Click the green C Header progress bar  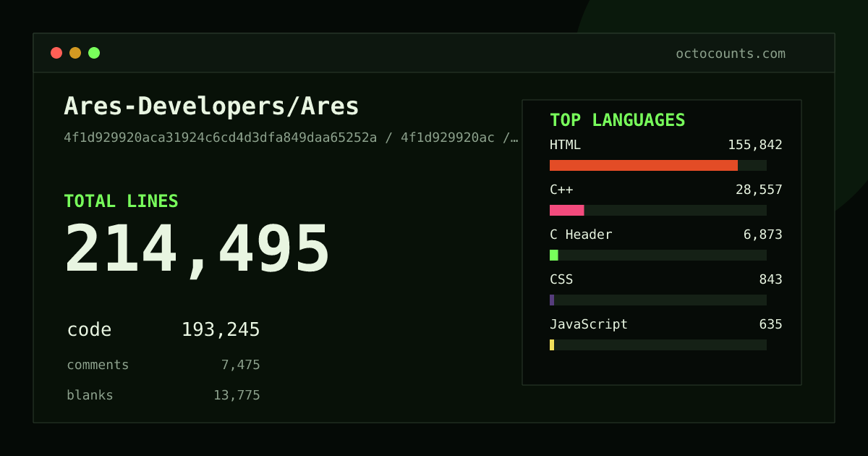click(x=554, y=255)
